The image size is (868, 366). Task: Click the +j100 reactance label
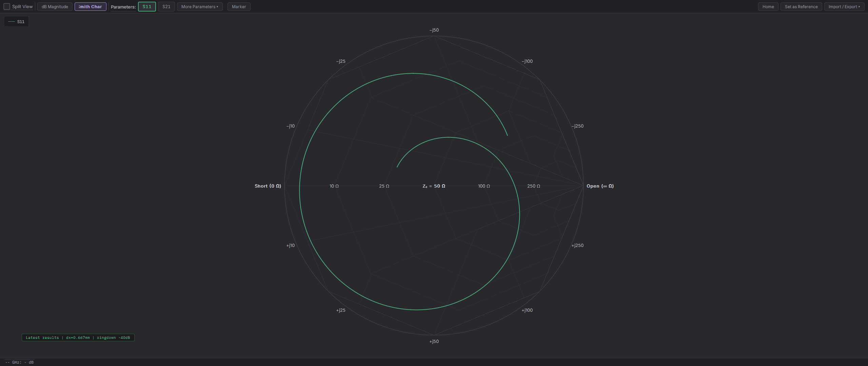coord(527,310)
